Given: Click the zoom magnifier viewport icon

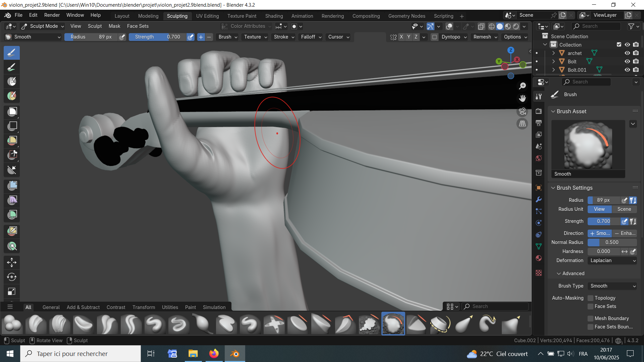Looking at the screenshot, I should click(522, 86).
